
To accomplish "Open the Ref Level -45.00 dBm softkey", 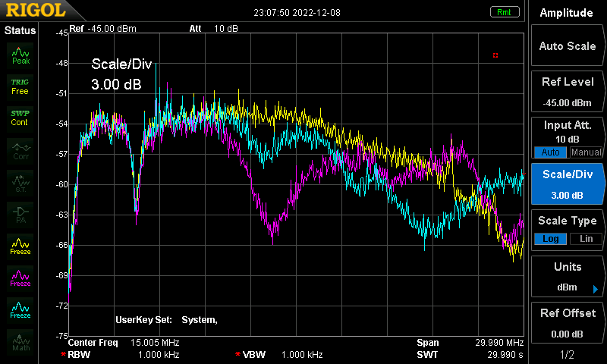I will [x=567, y=92].
